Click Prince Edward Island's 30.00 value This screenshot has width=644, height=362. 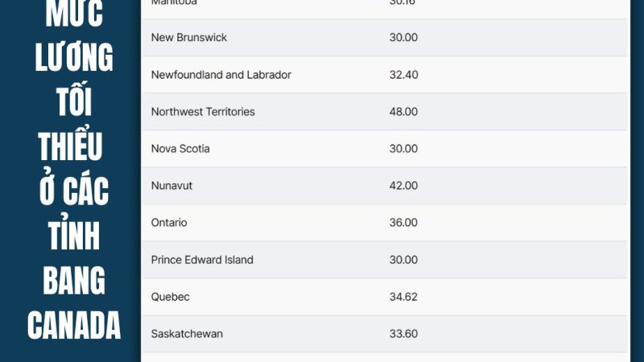[x=403, y=260]
